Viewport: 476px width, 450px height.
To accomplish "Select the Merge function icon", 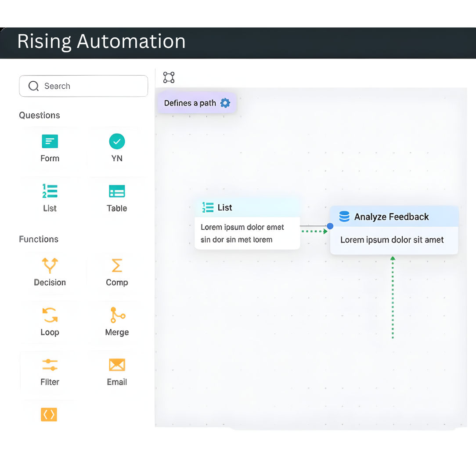I will click(x=117, y=315).
